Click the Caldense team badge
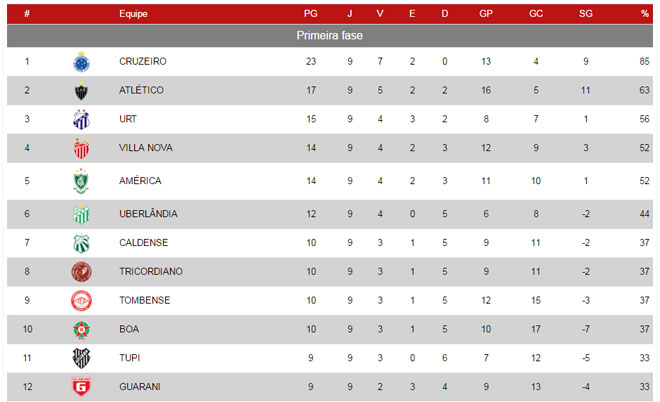 81,243
